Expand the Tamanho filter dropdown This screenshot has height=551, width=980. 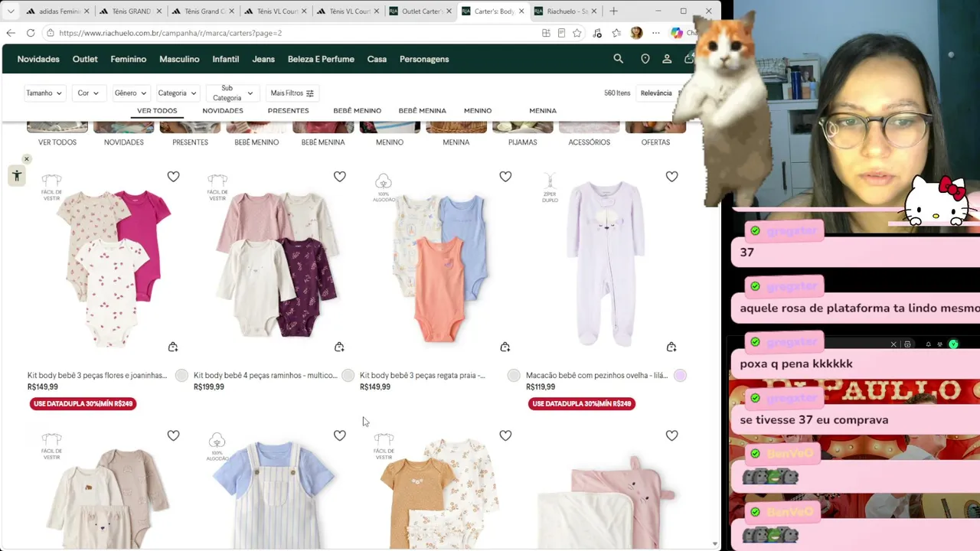pyautogui.click(x=44, y=93)
